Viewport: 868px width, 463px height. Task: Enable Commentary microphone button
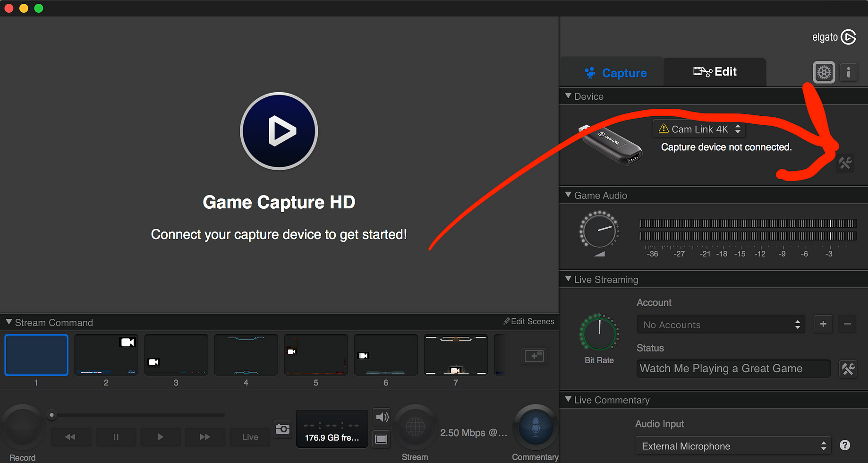(x=536, y=427)
